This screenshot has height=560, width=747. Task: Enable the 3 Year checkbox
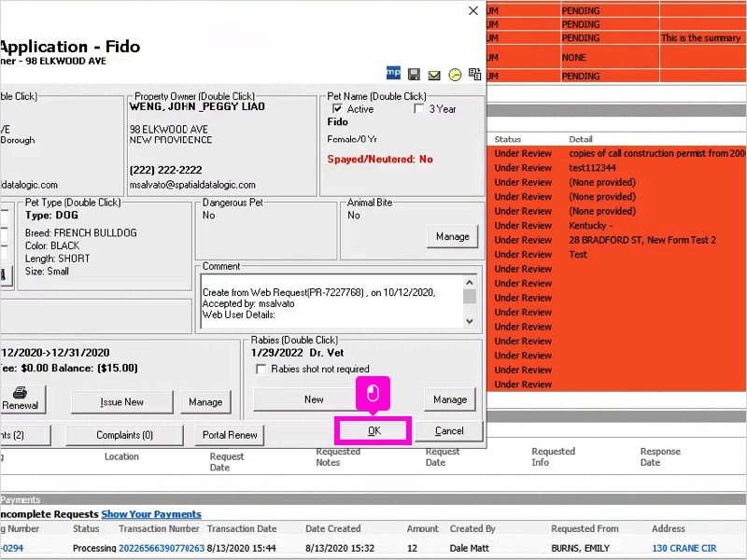(418, 108)
